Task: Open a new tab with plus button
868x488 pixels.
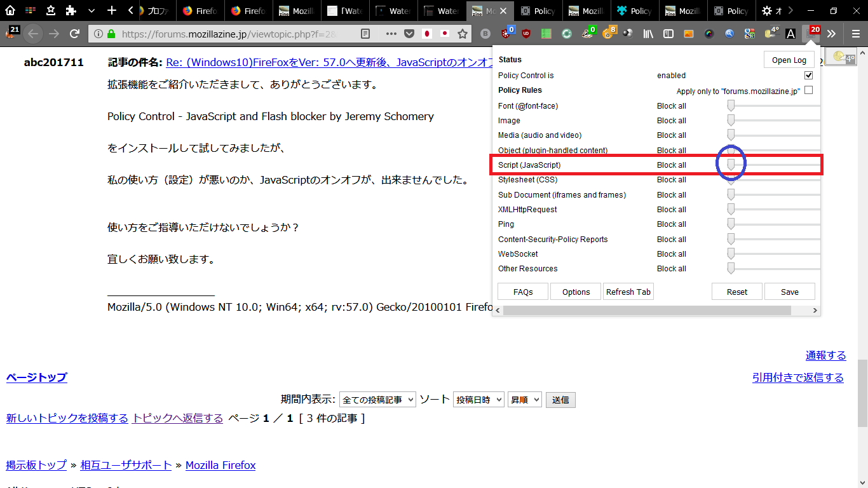Action: pyautogui.click(x=112, y=11)
